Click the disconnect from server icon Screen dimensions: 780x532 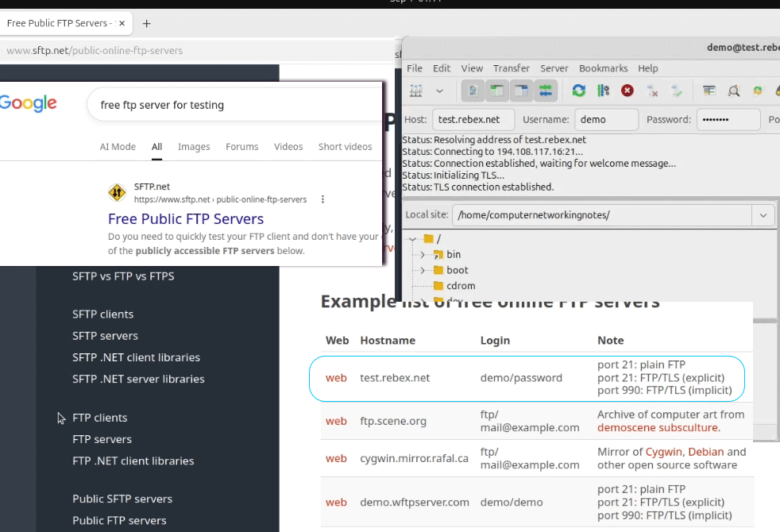coord(651,91)
